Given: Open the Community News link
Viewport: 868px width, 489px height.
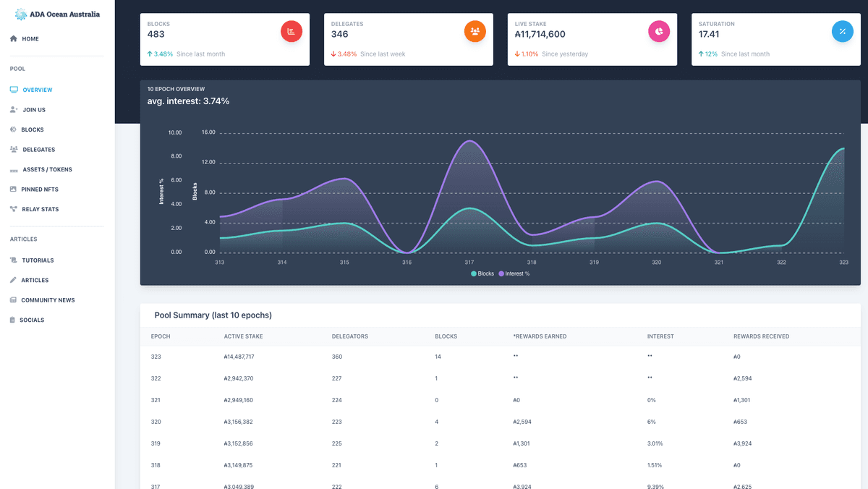Looking at the screenshot, I should click(x=48, y=300).
